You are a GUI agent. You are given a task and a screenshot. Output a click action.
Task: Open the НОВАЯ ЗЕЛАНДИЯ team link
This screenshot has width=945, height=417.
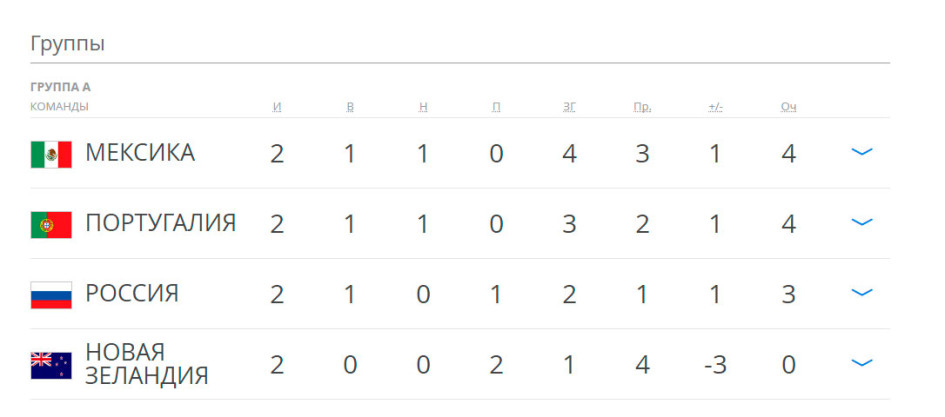(x=146, y=364)
